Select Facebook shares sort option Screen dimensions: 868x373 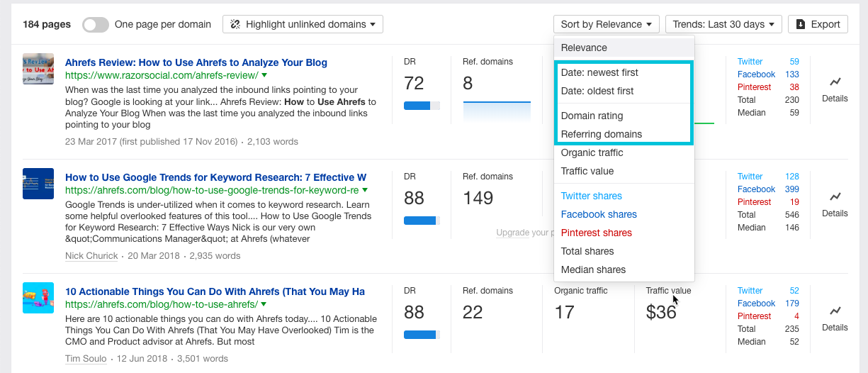click(x=624, y=214)
